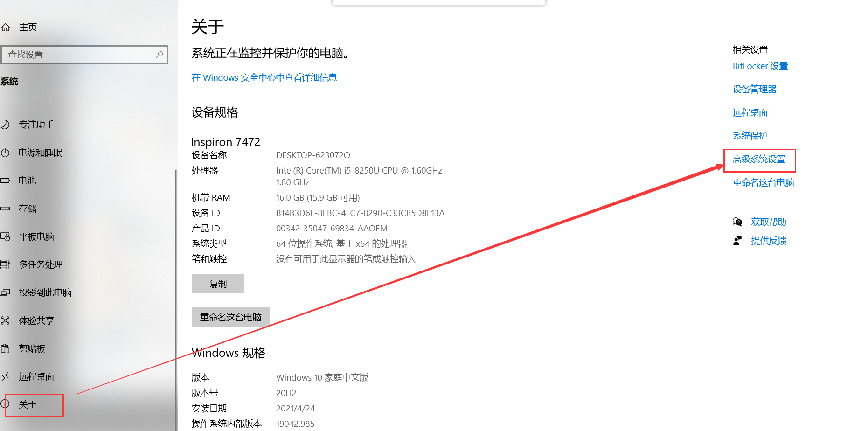Image resolution: width=868 pixels, height=431 pixels.
Task: Click the power icon for 电源和睡眠
Action: pyautogui.click(x=5, y=153)
